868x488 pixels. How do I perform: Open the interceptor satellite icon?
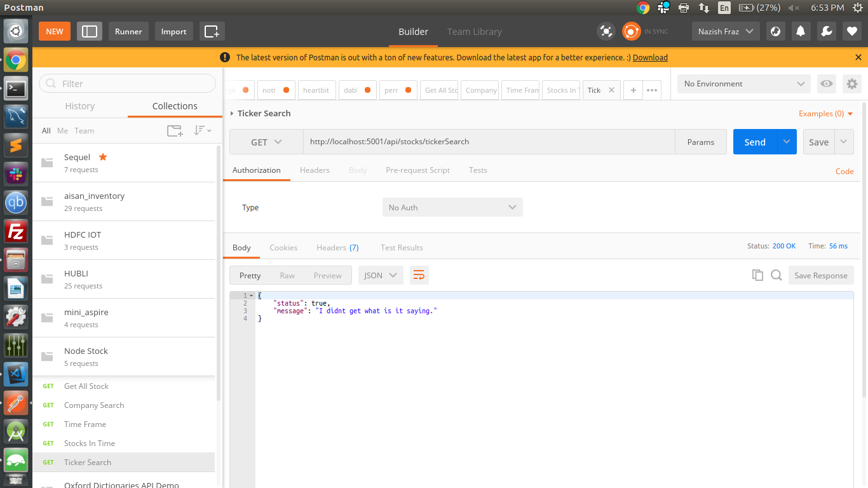coord(606,31)
